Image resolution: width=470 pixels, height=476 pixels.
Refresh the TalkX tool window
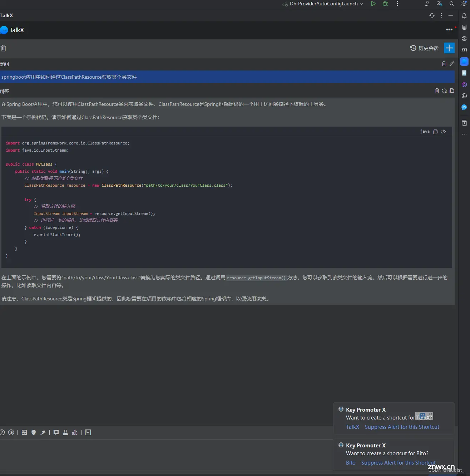(432, 15)
